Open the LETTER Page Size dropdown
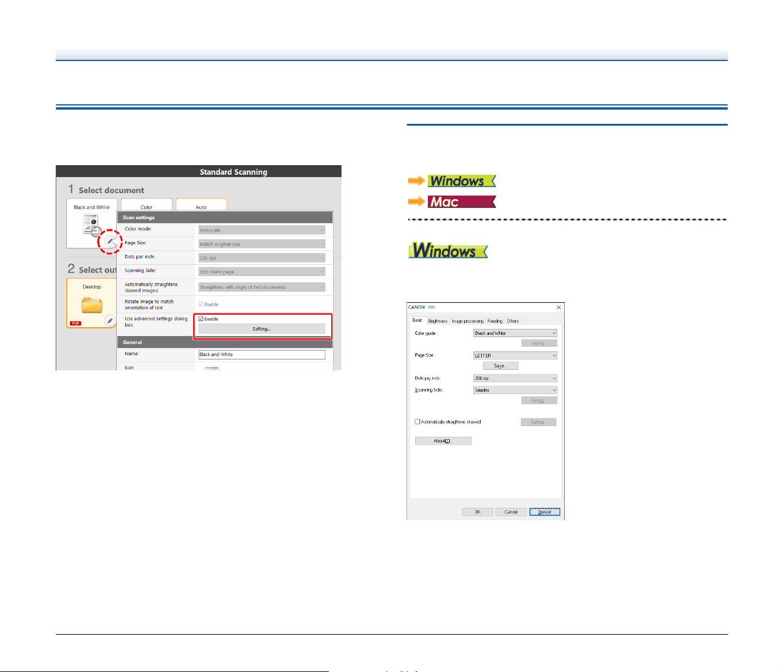The width and height of the screenshot is (784, 672). click(x=516, y=356)
